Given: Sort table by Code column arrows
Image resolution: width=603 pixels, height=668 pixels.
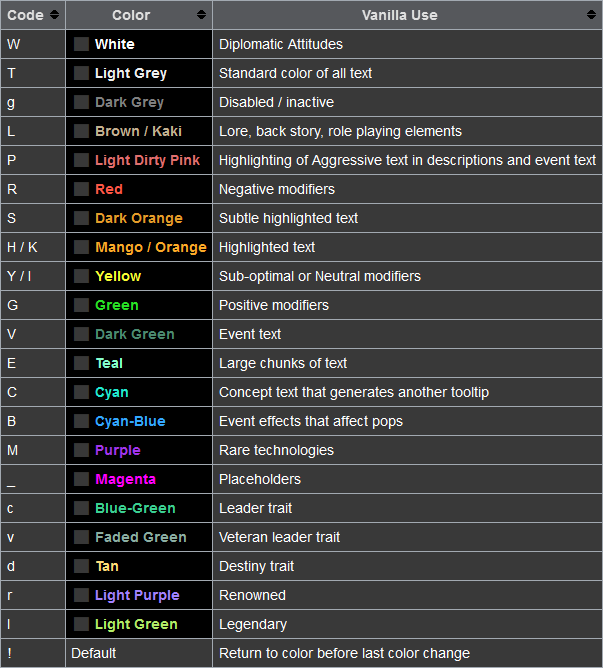Looking at the screenshot, I should pos(54,15).
